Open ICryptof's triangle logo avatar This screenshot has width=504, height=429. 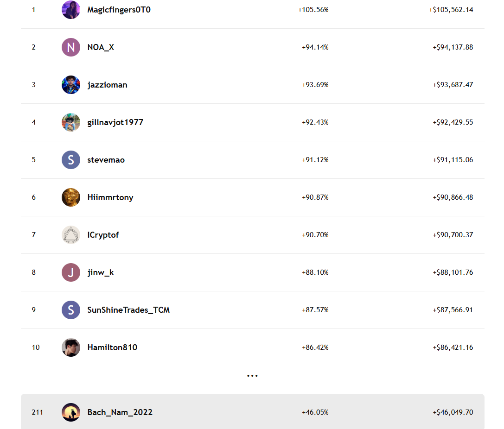(71, 235)
